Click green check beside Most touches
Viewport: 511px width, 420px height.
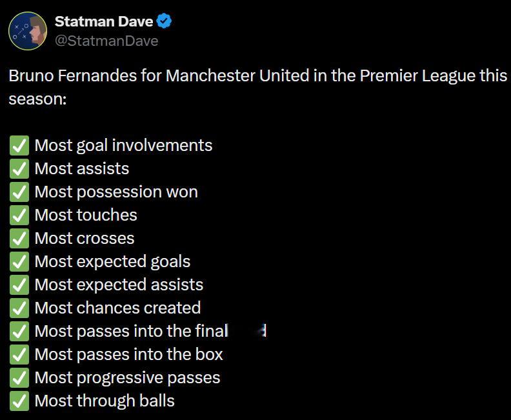(19, 215)
